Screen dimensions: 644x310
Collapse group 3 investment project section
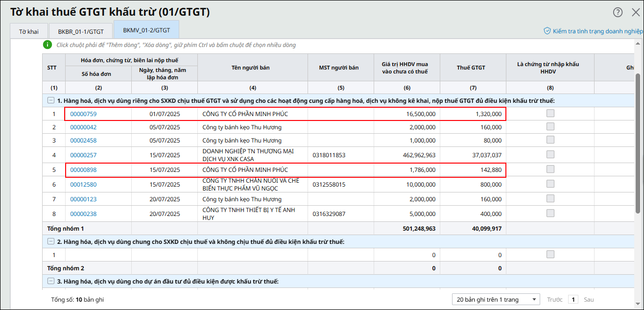(50, 281)
